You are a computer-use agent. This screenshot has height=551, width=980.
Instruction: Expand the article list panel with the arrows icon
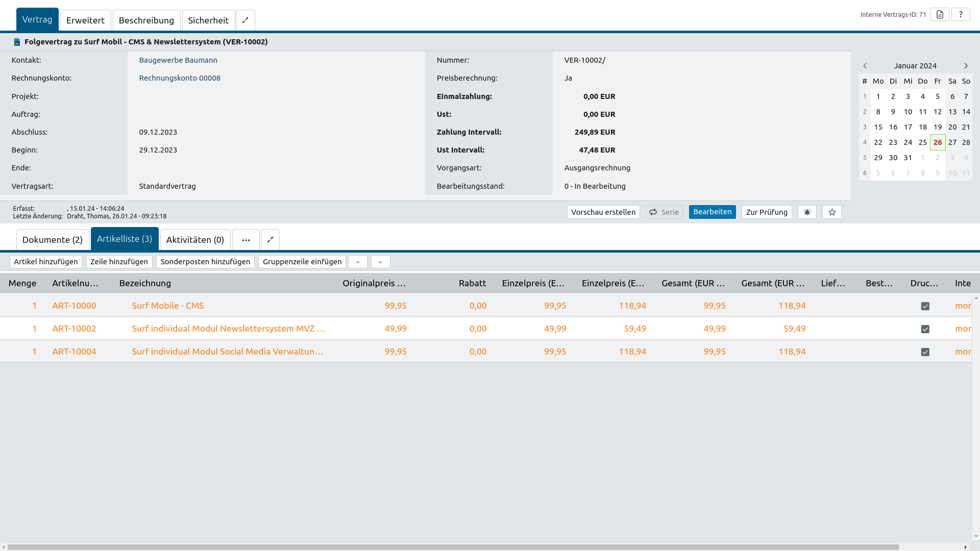pyautogui.click(x=270, y=240)
